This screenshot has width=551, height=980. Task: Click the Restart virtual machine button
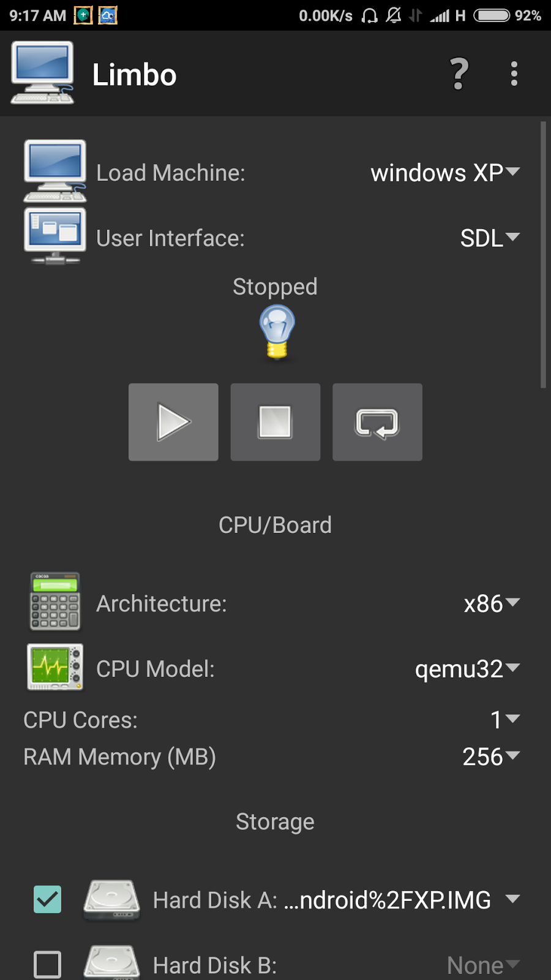[x=377, y=422]
